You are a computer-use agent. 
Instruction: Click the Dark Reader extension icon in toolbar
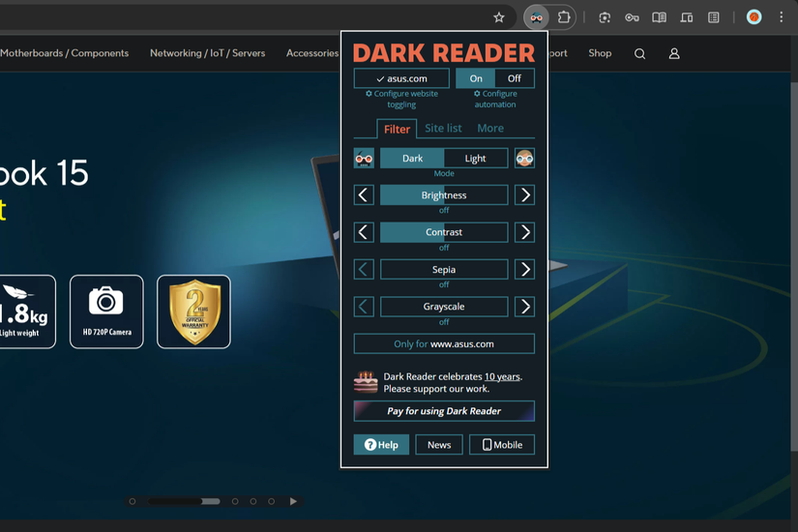(536, 17)
